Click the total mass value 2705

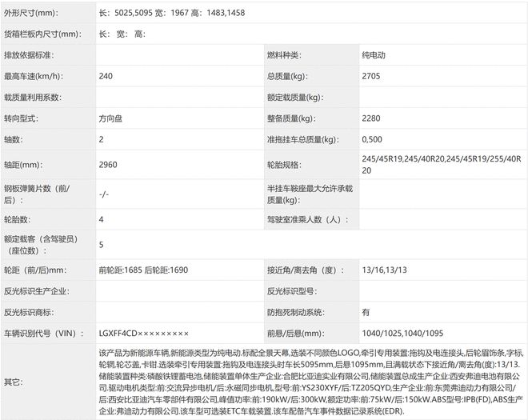pyautogui.click(x=371, y=76)
